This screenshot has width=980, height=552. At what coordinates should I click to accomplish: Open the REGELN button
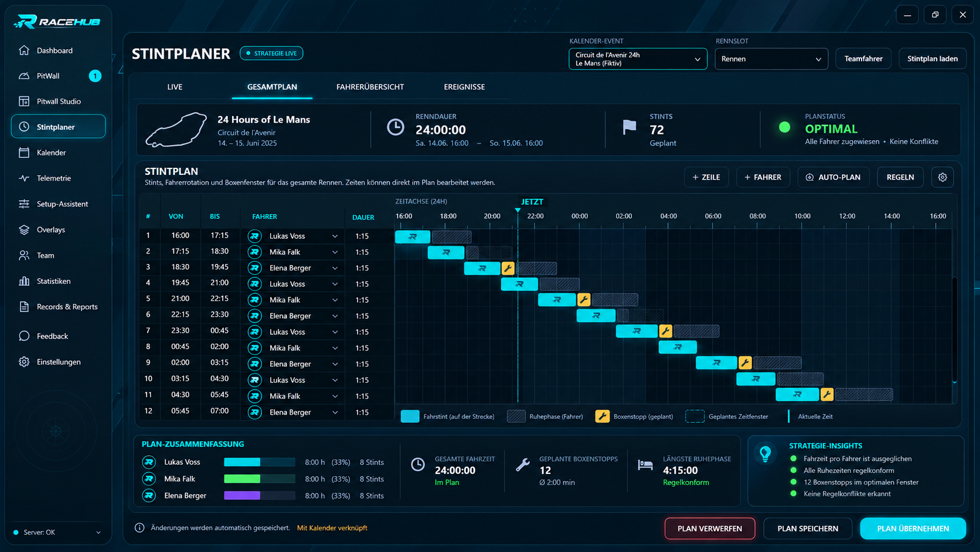pos(900,177)
